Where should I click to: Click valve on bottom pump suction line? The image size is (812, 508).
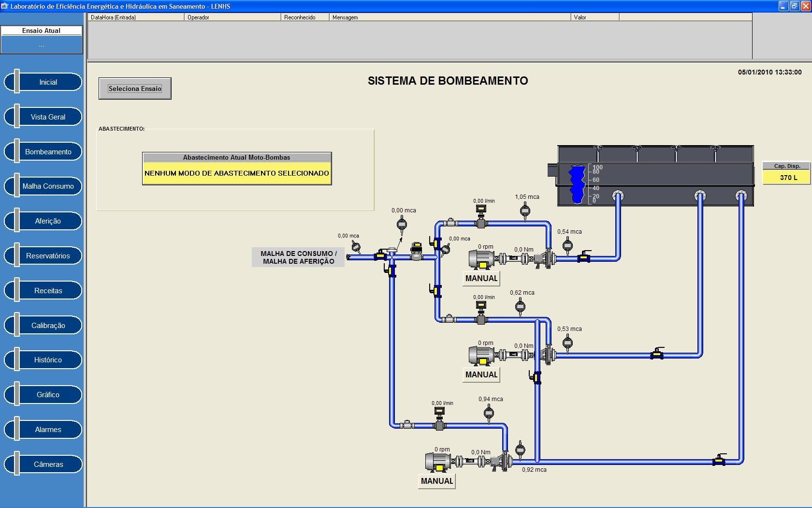point(719,460)
